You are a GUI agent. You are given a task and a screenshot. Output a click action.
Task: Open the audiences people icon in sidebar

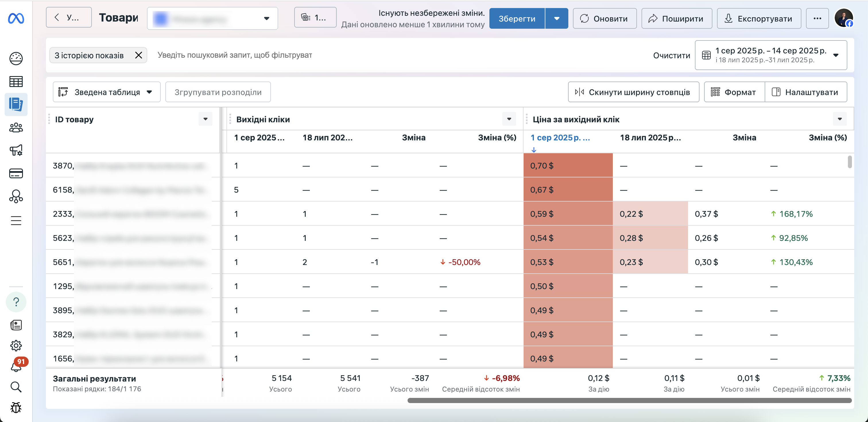point(16,128)
